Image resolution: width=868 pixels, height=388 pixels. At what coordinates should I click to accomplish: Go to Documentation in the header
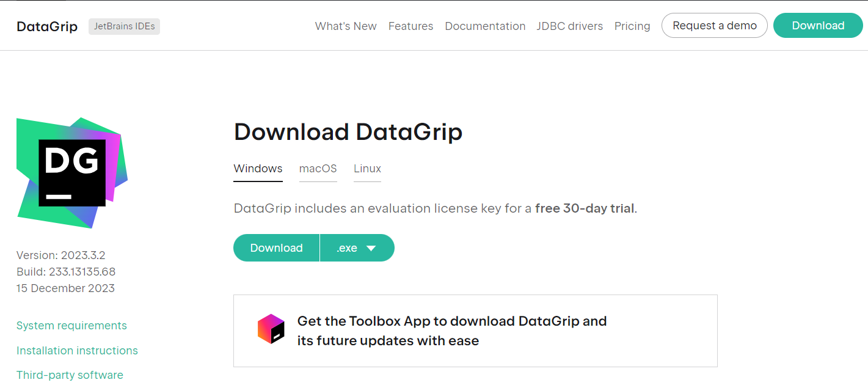click(485, 26)
